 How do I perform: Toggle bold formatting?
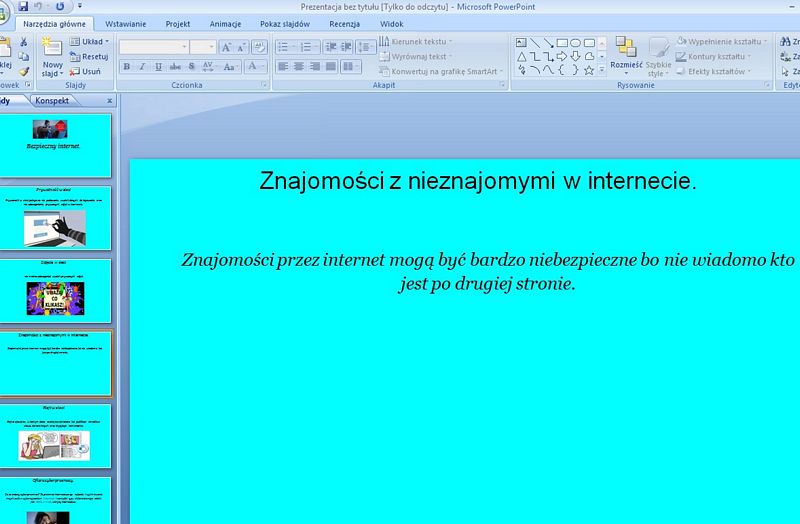127,67
